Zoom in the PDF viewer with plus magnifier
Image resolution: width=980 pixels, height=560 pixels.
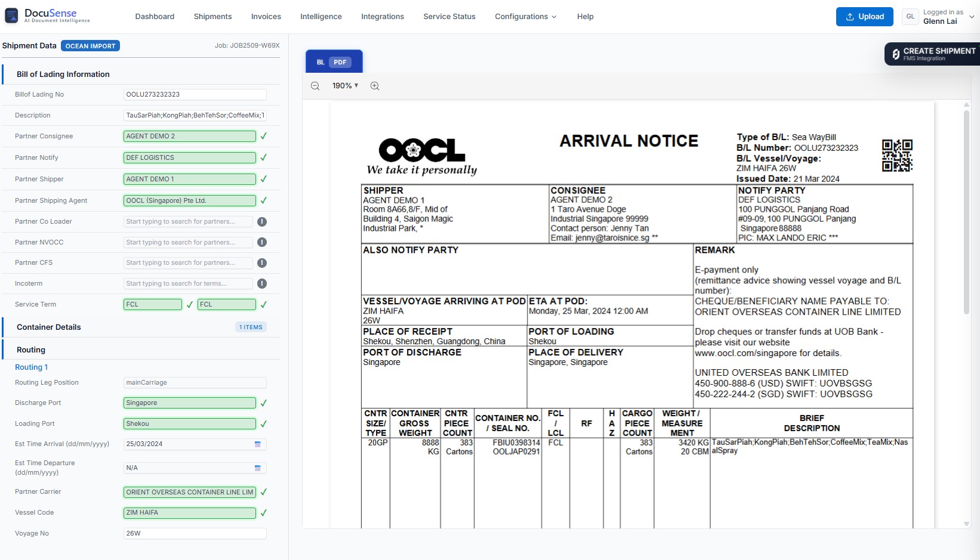(x=375, y=86)
